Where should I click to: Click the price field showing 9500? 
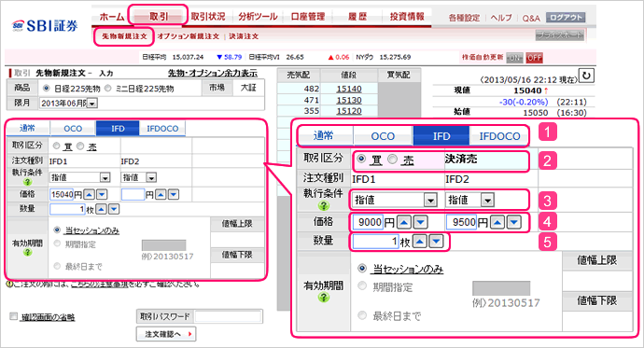click(462, 222)
